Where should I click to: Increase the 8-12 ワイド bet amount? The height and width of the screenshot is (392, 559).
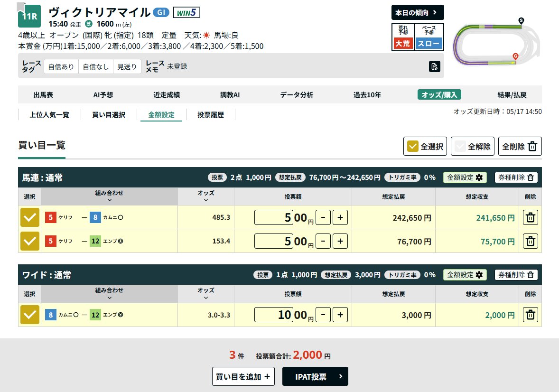[340, 315]
